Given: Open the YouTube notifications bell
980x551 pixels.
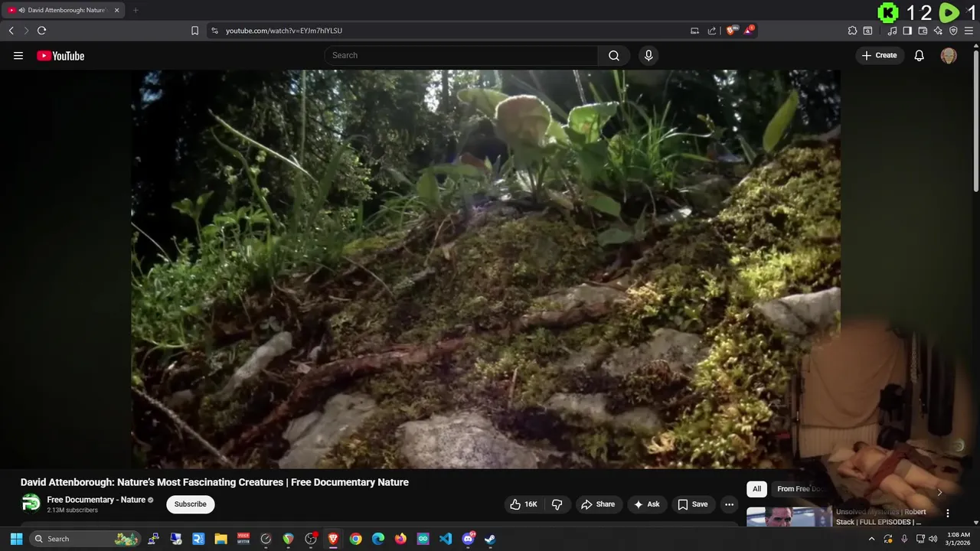Looking at the screenshot, I should pyautogui.click(x=920, y=55).
